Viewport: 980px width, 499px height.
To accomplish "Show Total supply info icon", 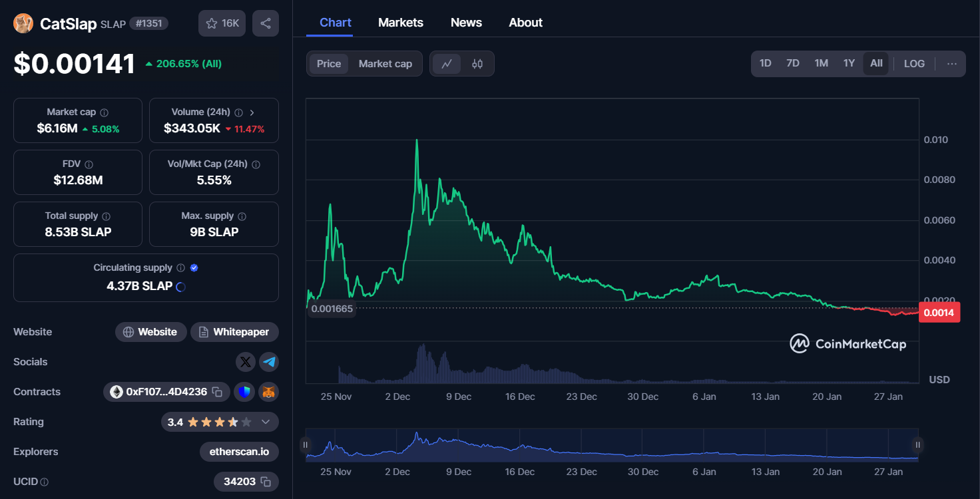I will (107, 216).
